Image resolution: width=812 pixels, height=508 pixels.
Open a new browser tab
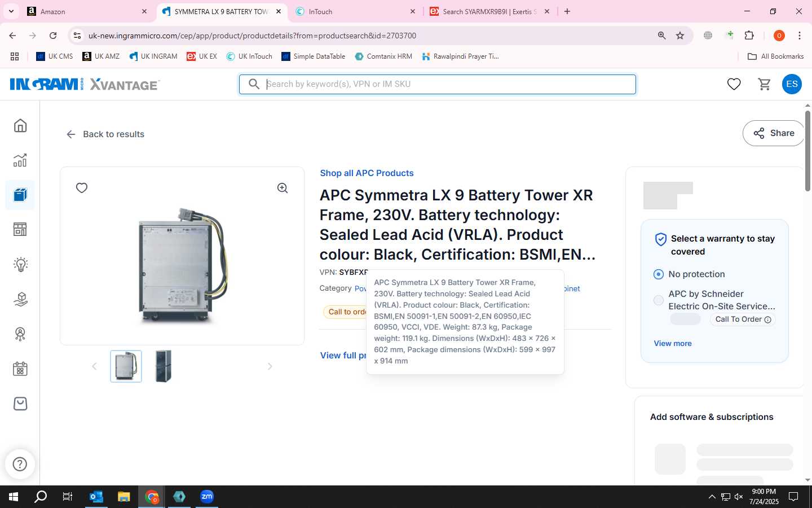click(x=567, y=11)
